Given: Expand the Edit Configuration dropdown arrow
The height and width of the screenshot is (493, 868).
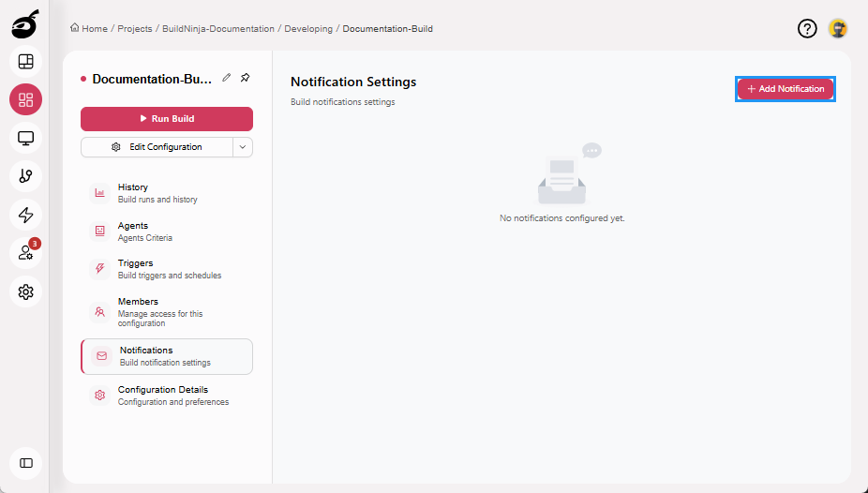Looking at the screenshot, I should 243,147.
